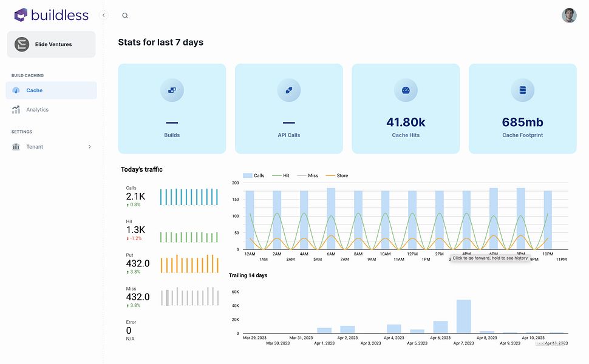Click the 41.80k Cache Hits card

pos(406,109)
